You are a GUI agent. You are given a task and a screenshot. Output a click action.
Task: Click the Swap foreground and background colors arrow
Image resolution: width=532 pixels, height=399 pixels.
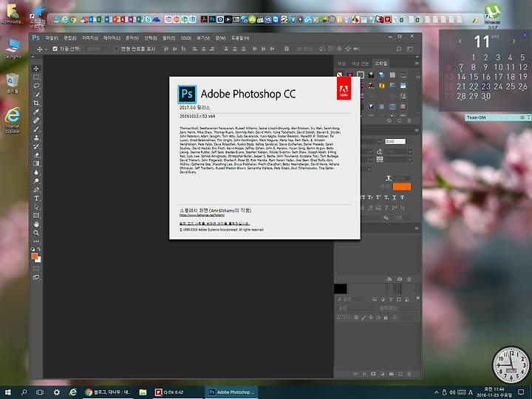click(39, 250)
